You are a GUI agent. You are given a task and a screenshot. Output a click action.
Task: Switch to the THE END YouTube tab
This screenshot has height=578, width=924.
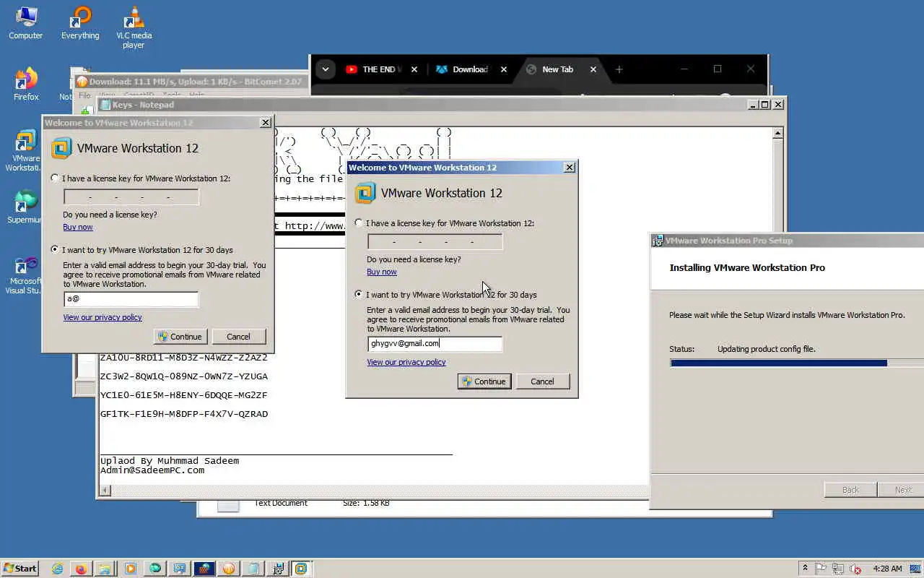[380, 69]
